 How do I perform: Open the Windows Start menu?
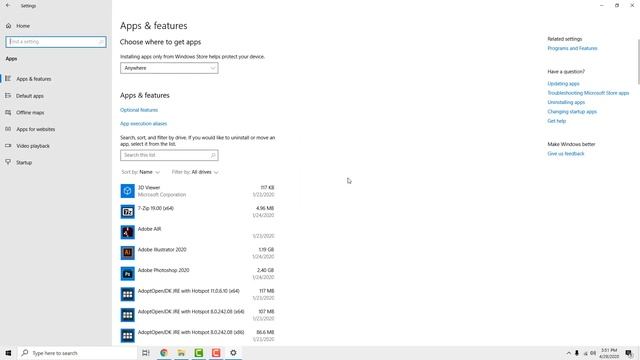(x=8, y=353)
